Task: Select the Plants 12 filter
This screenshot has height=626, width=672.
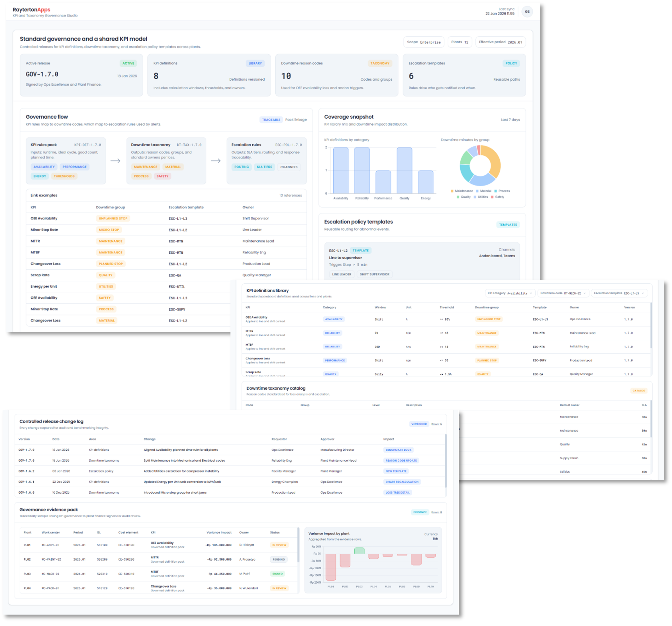Action: 460,42
